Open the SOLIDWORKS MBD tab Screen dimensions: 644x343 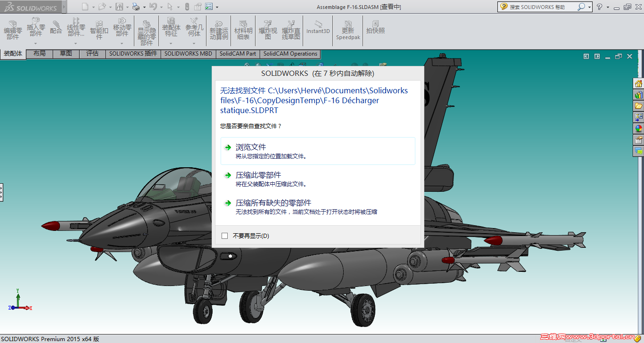tap(188, 54)
